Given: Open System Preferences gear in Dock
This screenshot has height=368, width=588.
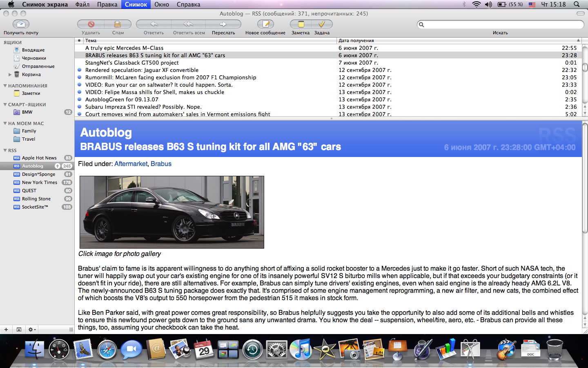Looking at the screenshot, I should (276, 350).
